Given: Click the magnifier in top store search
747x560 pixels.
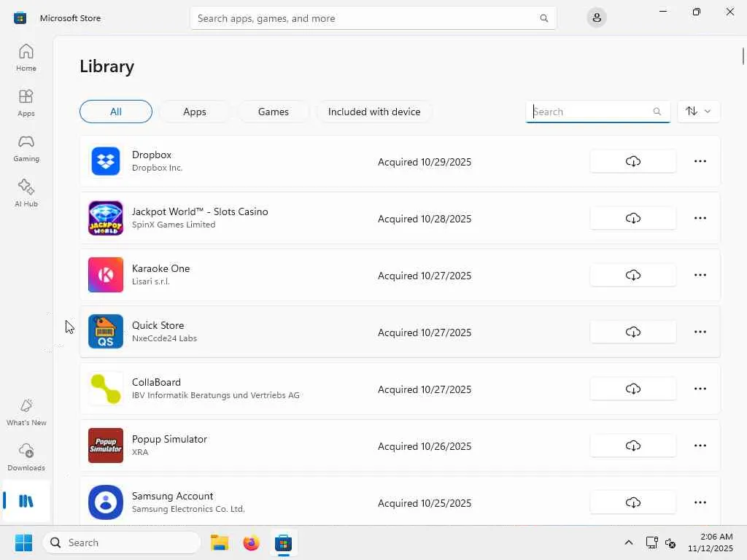Looking at the screenshot, I should 544,18.
